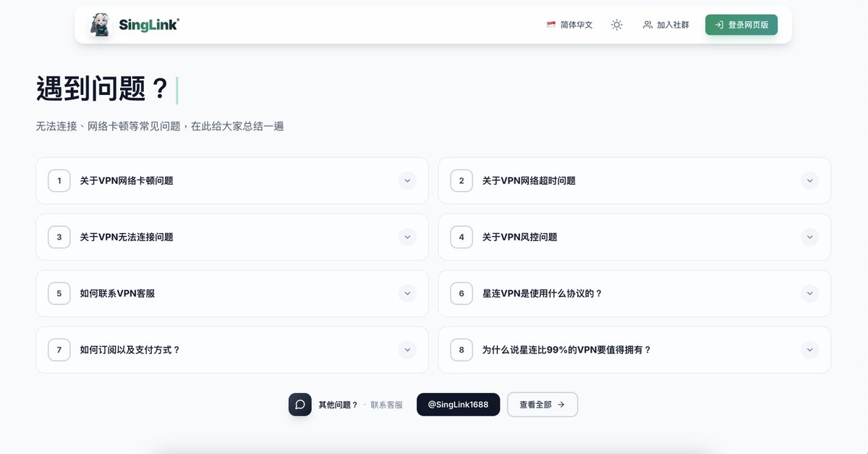
Task: Select the question title 关于VPN网络卡顿问题
Action: coord(127,180)
